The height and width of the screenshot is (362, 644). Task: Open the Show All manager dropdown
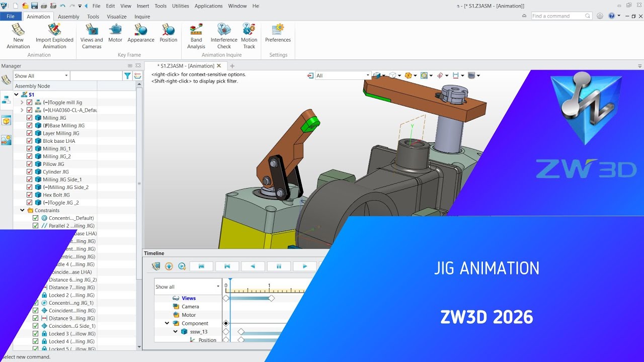point(41,76)
